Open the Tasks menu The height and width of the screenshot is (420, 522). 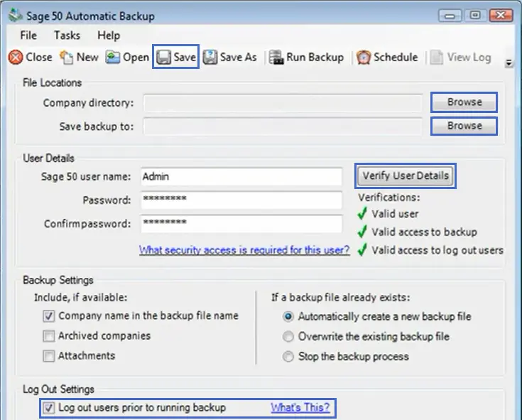tap(67, 36)
